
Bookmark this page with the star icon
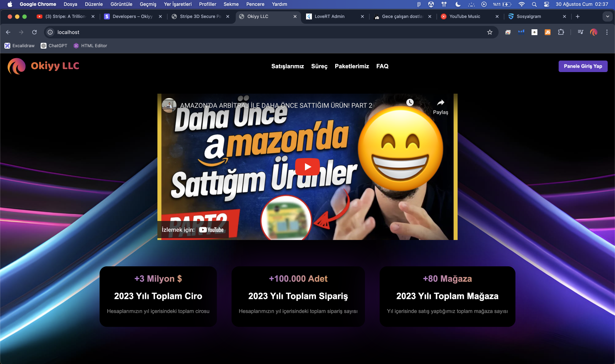pos(490,32)
